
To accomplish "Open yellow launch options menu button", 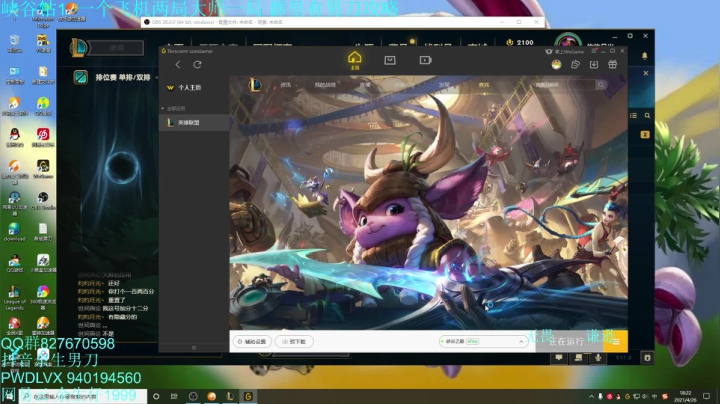I will point(616,342).
